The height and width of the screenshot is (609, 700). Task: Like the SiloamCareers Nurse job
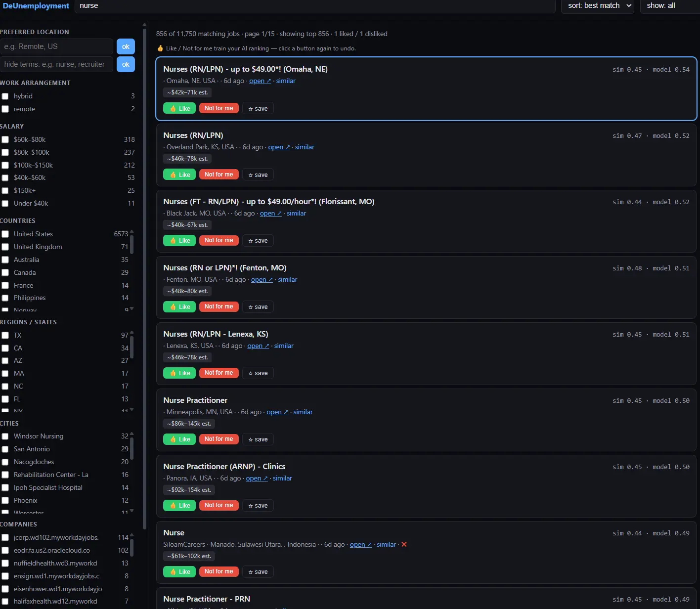point(179,572)
